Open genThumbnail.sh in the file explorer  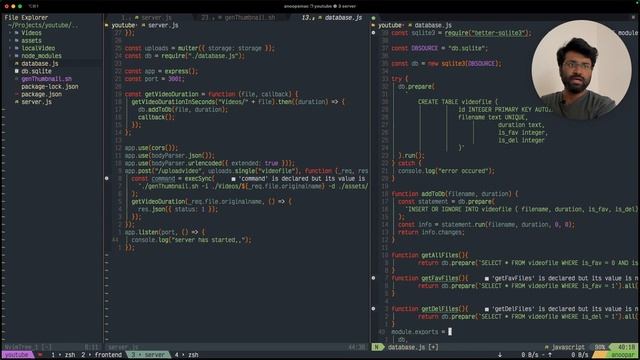click(x=46, y=79)
